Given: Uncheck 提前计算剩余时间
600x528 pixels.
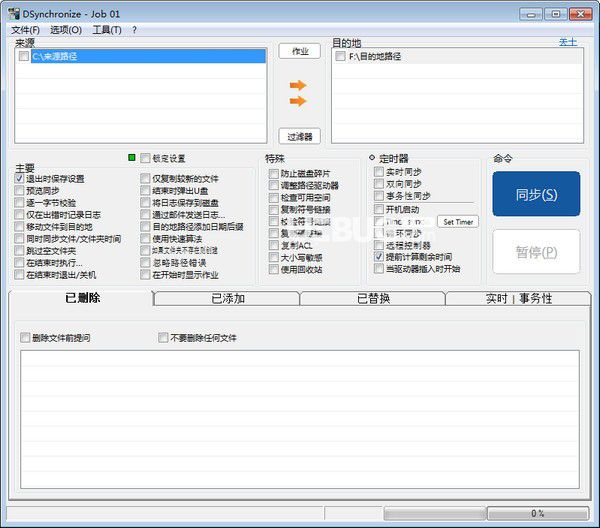Looking at the screenshot, I should pos(378,256).
